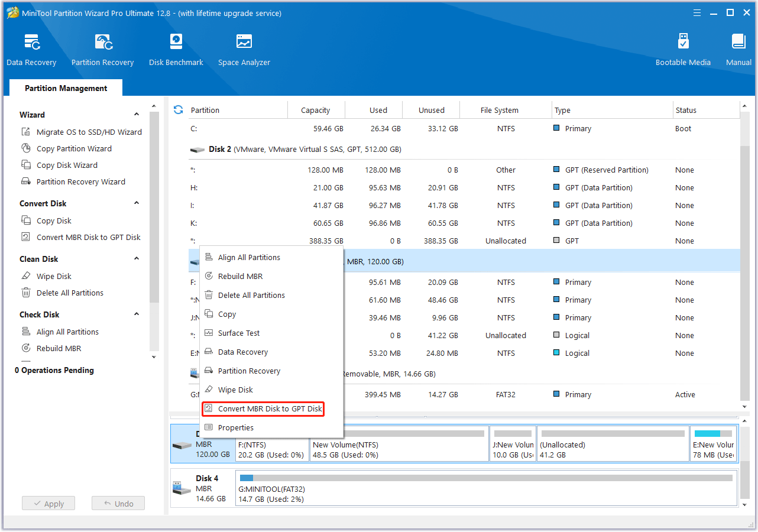Select the 41.2 GB (Unallocated) block in disk map
The height and width of the screenshot is (532, 758).
(613, 443)
